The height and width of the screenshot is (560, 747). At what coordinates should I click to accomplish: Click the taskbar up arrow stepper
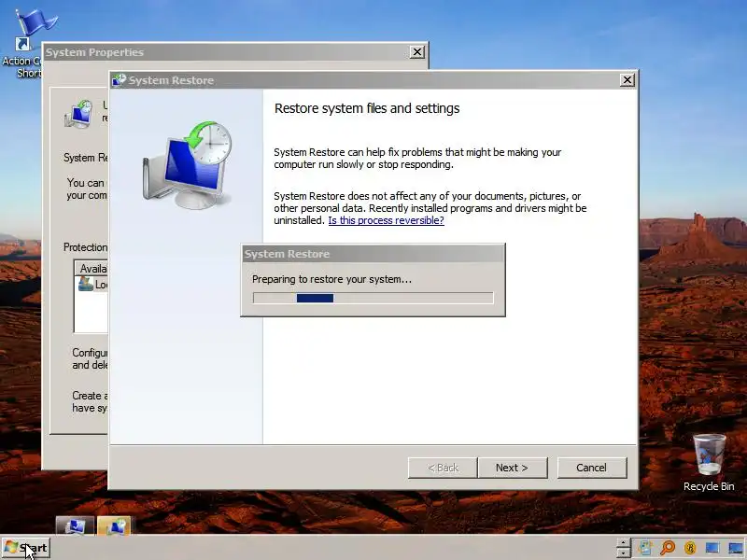coord(623,543)
